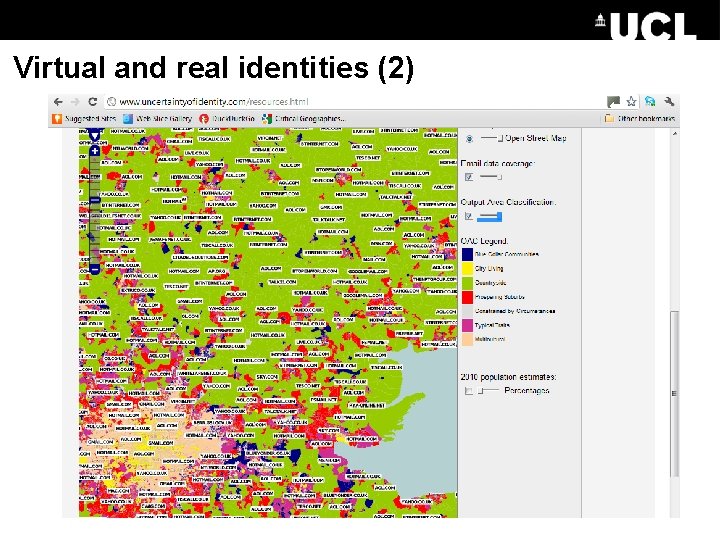Click the population estimates Percentages slider
The width and height of the screenshot is (720, 540).
click(489, 391)
